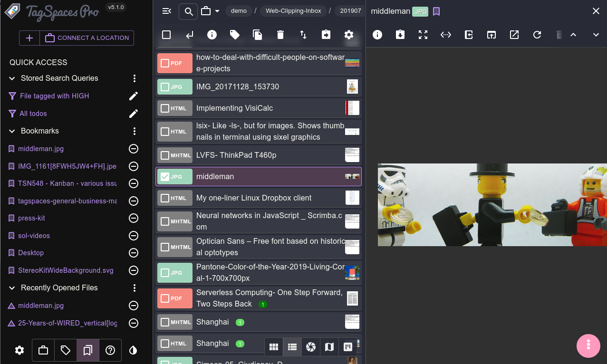Image resolution: width=607 pixels, height=364 pixels.
Task: Toggle dark/light theme icon
Action: [x=133, y=350]
